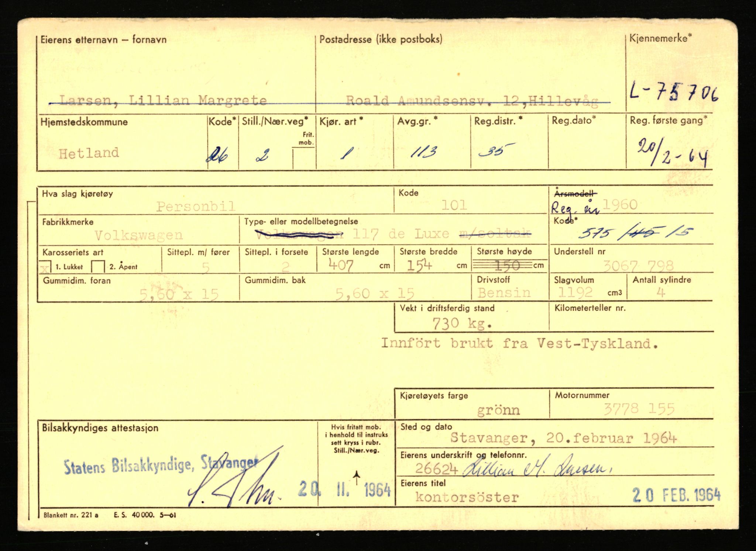Image resolution: width=756 pixels, height=551 pixels.
Task: Select the Still./Nær.veg value 2
Action: coord(262,155)
